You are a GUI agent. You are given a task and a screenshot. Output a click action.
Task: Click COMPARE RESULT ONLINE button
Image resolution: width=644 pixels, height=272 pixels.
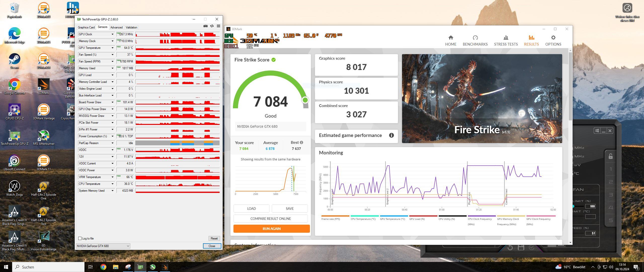[x=270, y=219]
